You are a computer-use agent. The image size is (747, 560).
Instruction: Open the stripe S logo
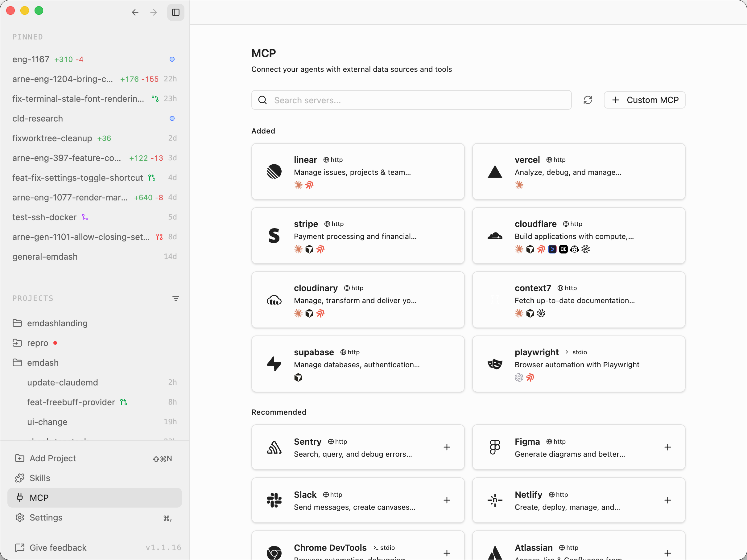click(x=274, y=236)
